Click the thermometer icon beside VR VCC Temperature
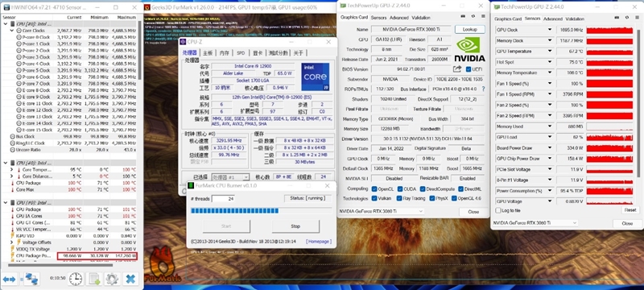 click(x=12, y=230)
